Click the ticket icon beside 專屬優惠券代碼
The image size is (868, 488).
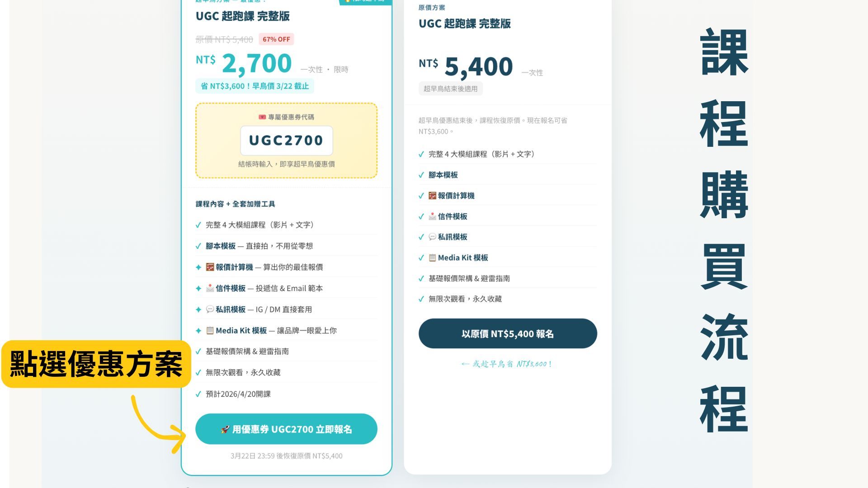point(262,117)
